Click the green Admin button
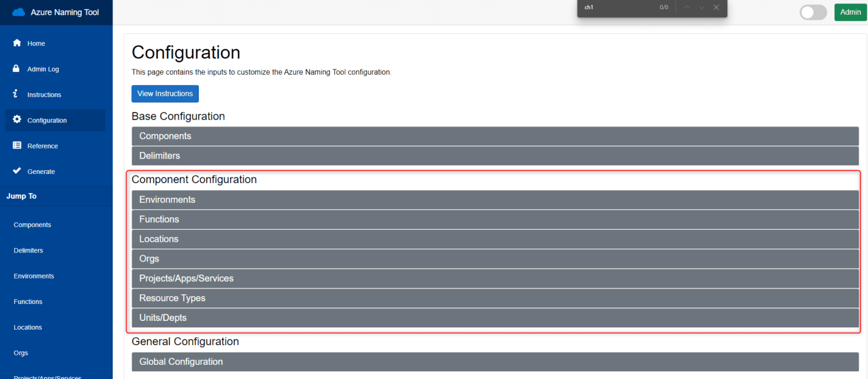 click(850, 11)
